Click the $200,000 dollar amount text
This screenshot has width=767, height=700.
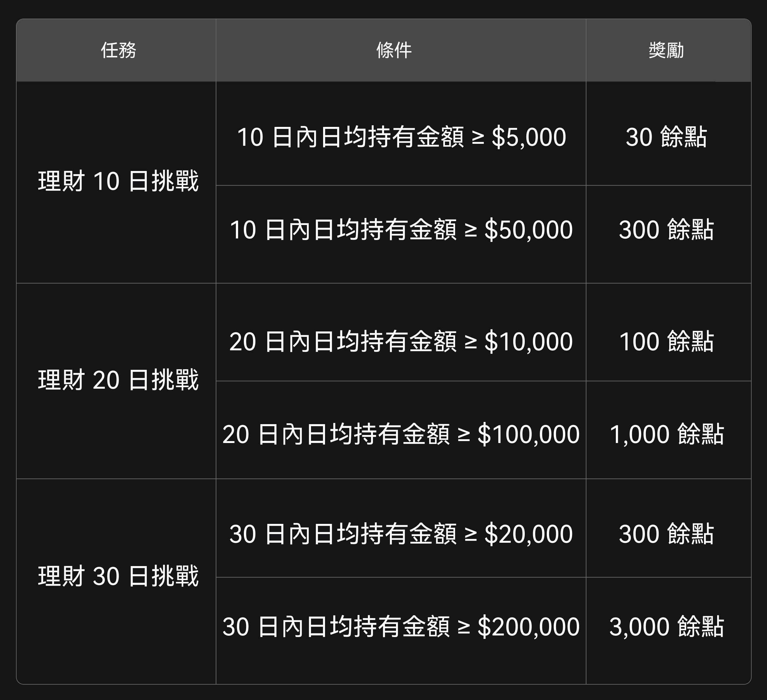tap(529, 626)
